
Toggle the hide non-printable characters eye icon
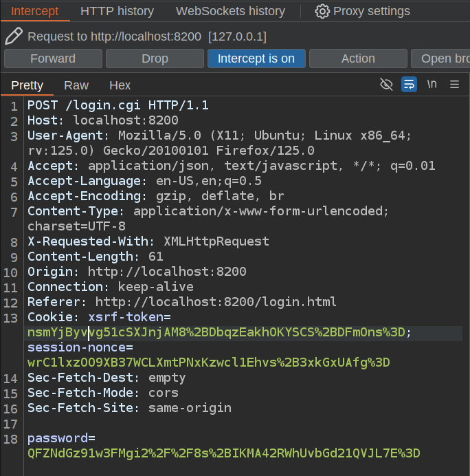pyautogui.click(x=387, y=85)
